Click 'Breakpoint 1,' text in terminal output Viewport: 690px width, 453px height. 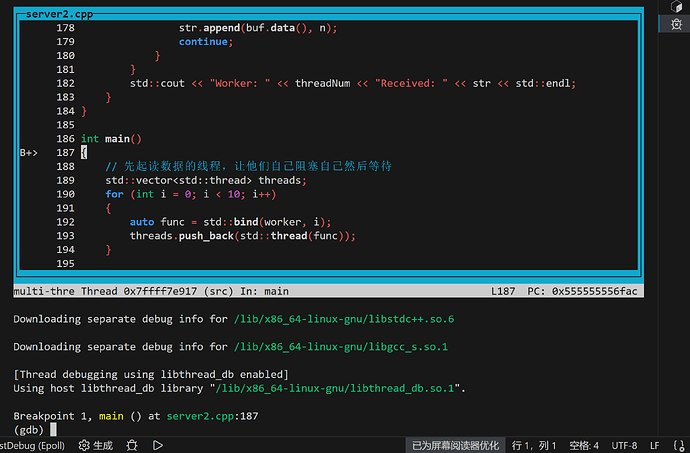point(53,416)
